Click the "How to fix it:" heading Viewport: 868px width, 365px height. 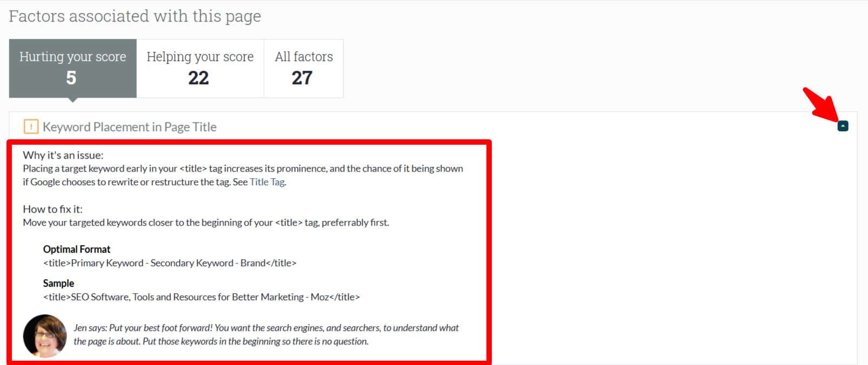point(53,209)
